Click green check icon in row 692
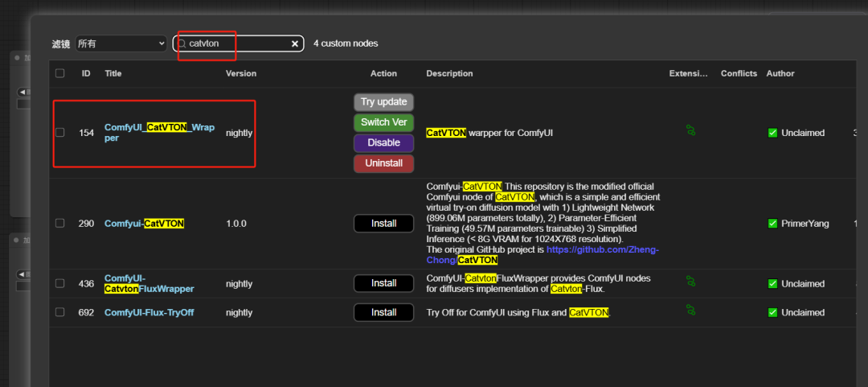The width and height of the screenshot is (868, 387). (773, 313)
